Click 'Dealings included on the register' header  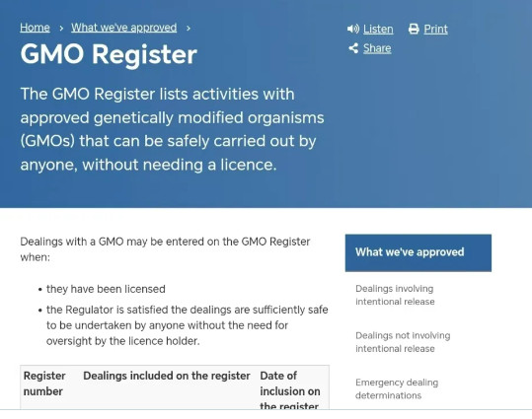[167, 376]
